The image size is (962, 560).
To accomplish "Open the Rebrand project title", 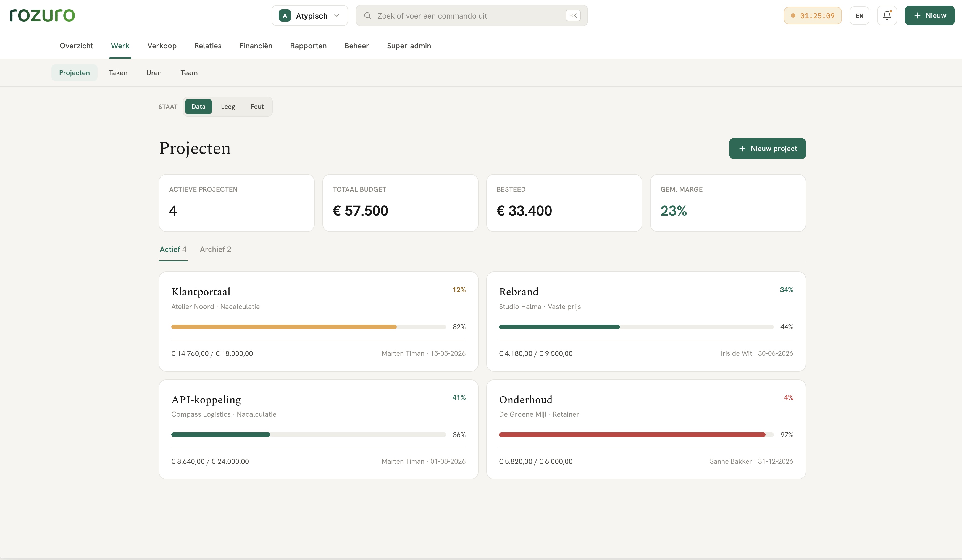I will click(x=518, y=292).
